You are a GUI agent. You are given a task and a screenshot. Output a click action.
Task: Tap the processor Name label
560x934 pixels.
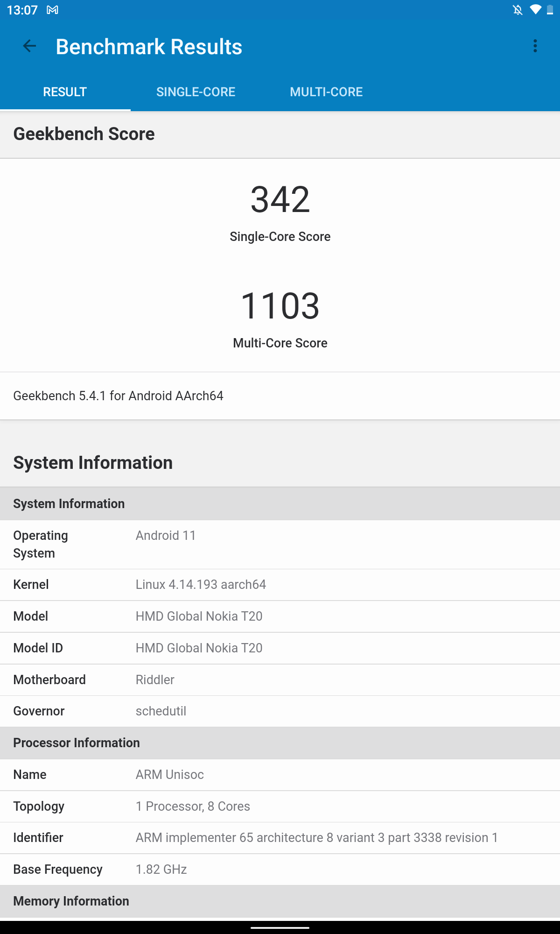[30, 775]
